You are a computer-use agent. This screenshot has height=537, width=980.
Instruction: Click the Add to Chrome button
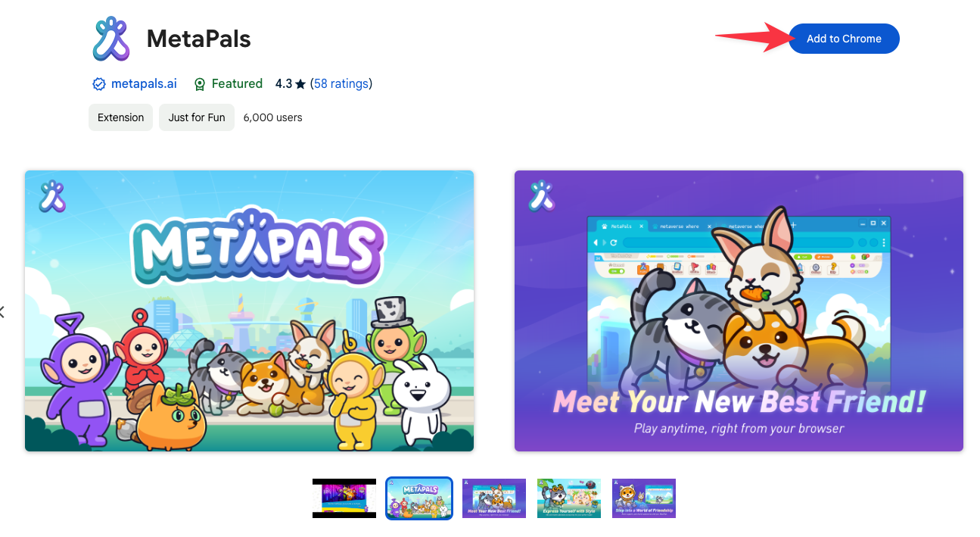coord(844,39)
